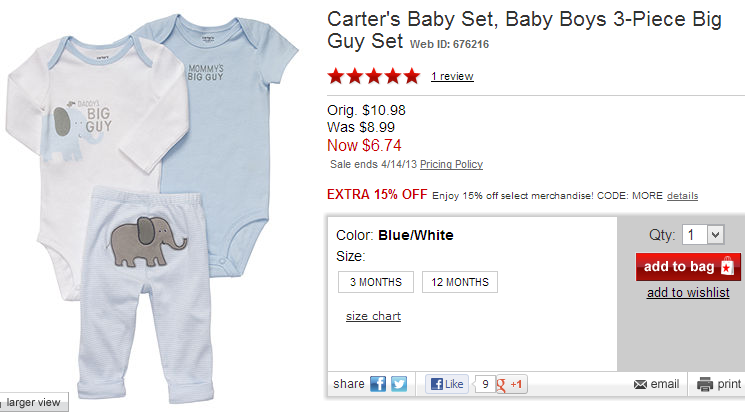Click the Facebook like count bubble
The height and width of the screenshot is (413, 745).
click(x=484, y=384)
